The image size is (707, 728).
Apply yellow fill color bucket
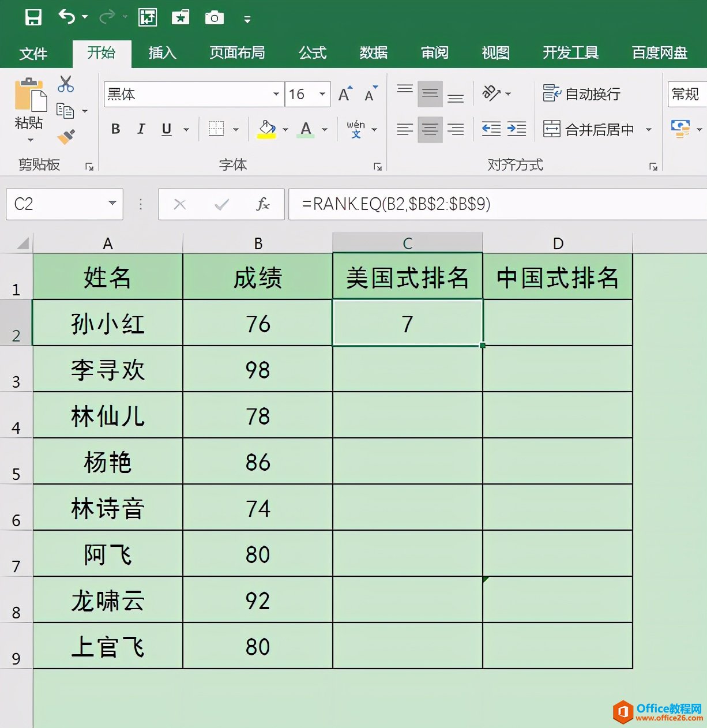click(x=266, y=129)
